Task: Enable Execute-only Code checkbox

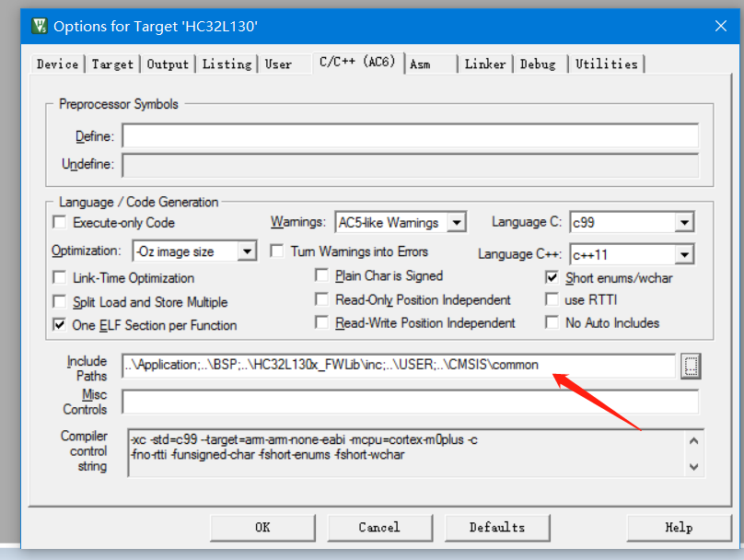Action: coord(59,222)
